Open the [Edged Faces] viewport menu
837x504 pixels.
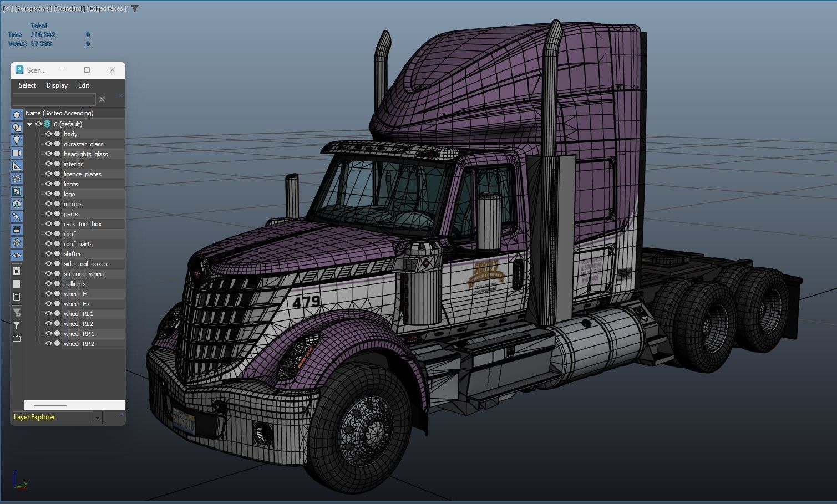(108, 8)
